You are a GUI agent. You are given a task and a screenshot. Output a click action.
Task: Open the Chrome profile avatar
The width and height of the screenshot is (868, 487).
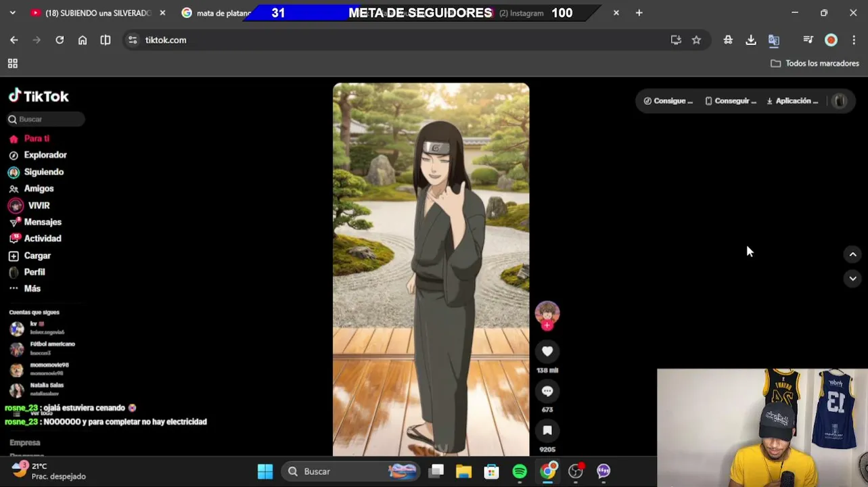tap(831, 40)
